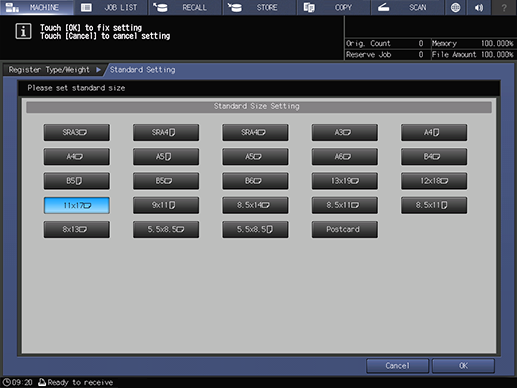Click the clock icon in status bar
This screenshot has height=388, width=517.
point(6,382)
